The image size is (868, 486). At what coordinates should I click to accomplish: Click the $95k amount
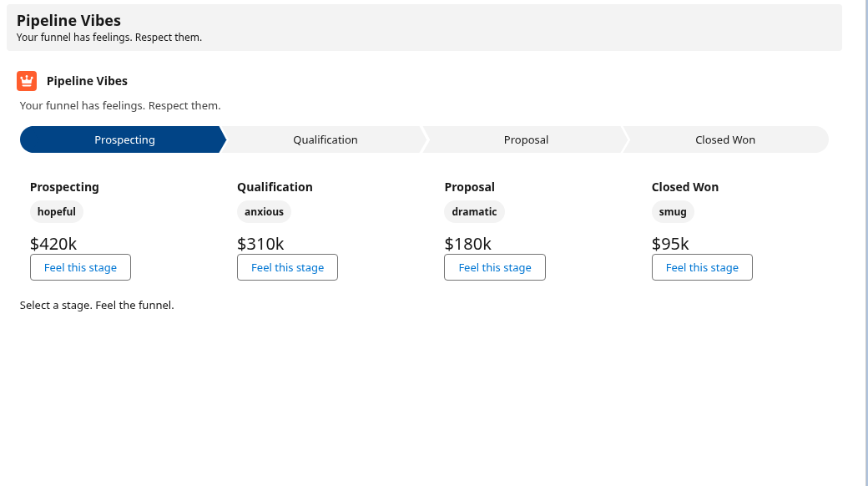coord(670,244)
